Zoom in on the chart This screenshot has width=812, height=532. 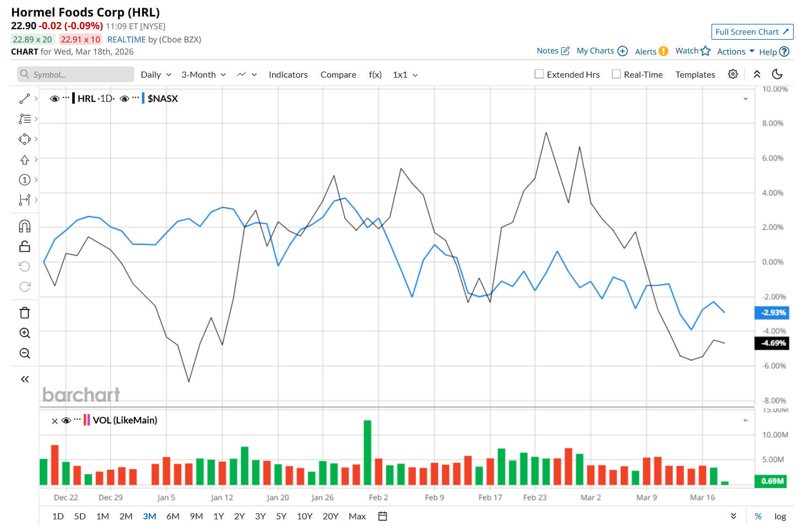(x=25, y=333)
